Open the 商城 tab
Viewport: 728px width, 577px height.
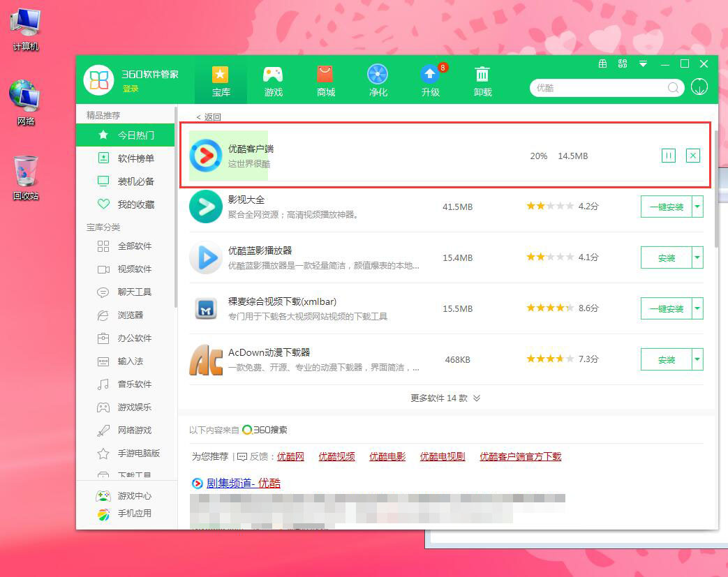[325, 81]
